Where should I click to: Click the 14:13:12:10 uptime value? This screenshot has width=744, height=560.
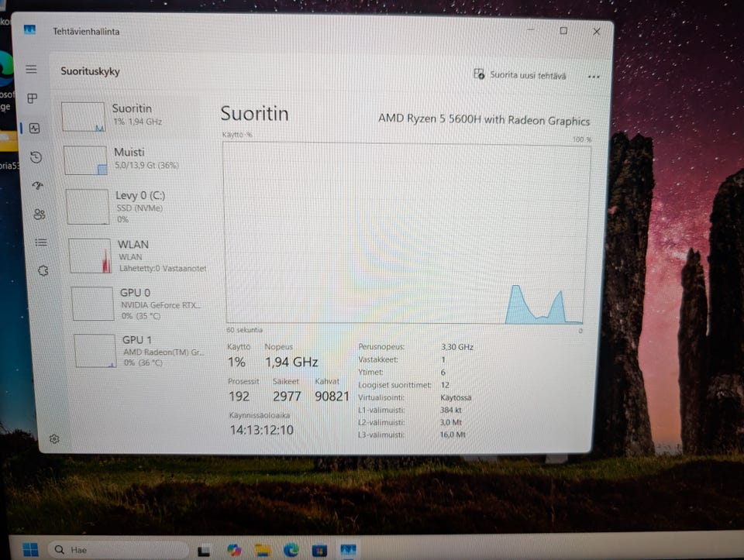coord(262,430)
